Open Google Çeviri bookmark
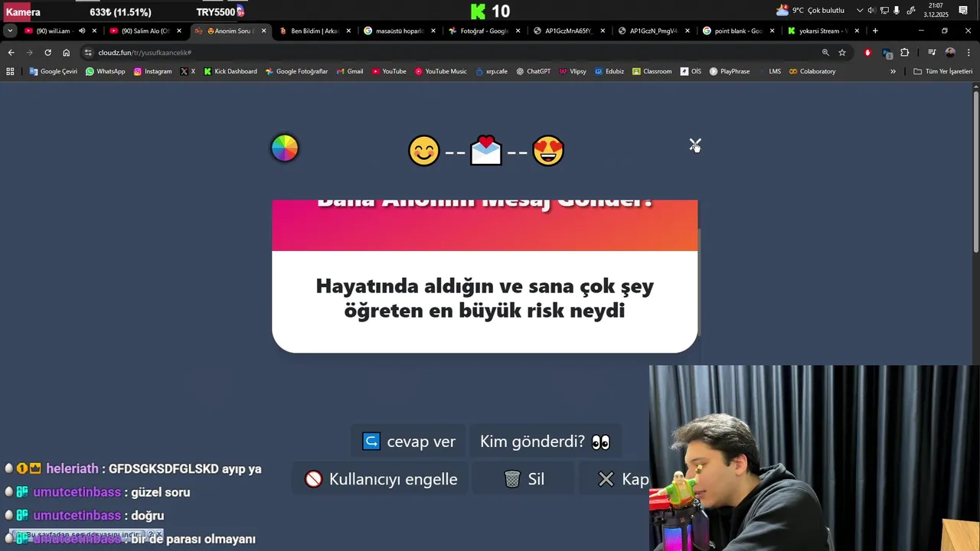980x551 pixels. coord(53,71)
